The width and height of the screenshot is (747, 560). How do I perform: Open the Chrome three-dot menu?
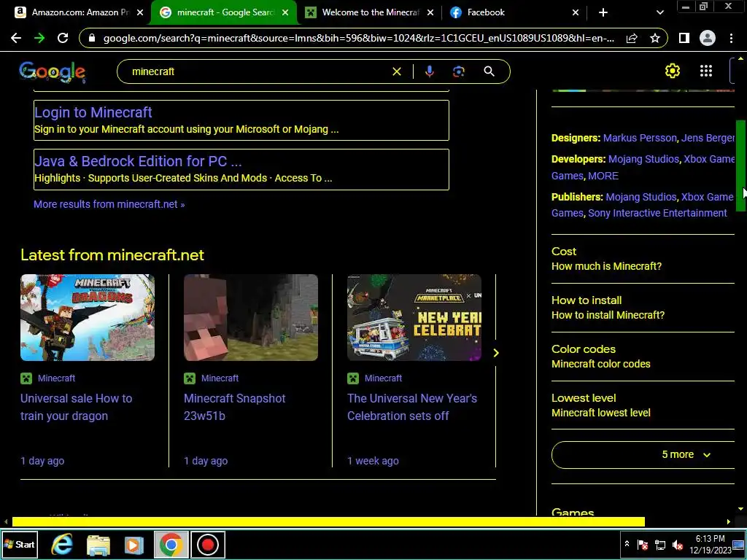(x=731, y=38)
